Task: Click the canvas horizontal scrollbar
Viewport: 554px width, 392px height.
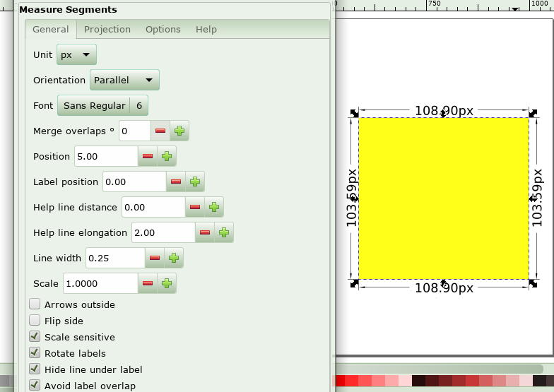Action: click(x=439, y=369)
